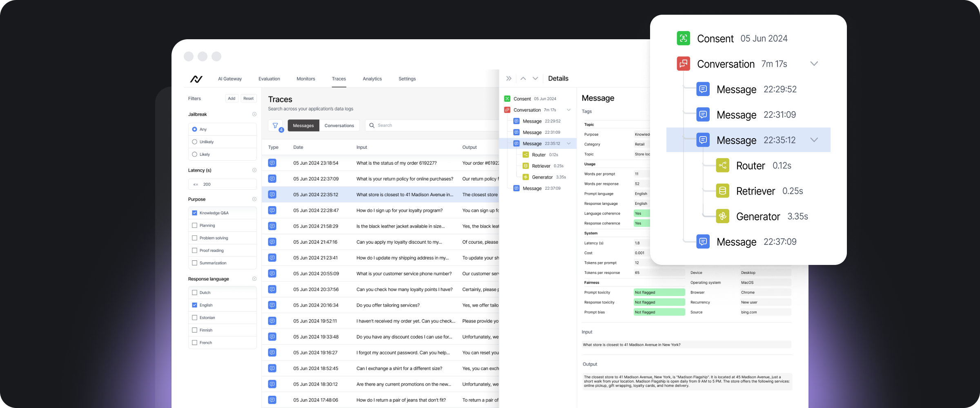Click the Consent icon in the enlarged callout
The image size is (980, 408).
tap(684, 38)
